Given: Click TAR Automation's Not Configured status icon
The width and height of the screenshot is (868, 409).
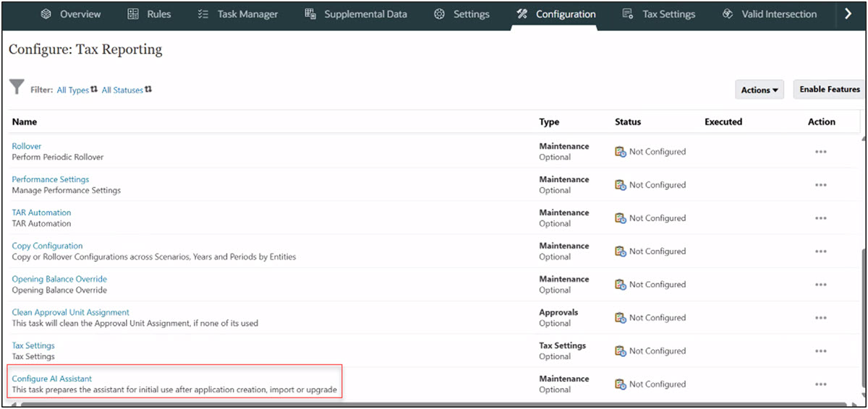Looking at the screenshot, I should tap(621, 218).
